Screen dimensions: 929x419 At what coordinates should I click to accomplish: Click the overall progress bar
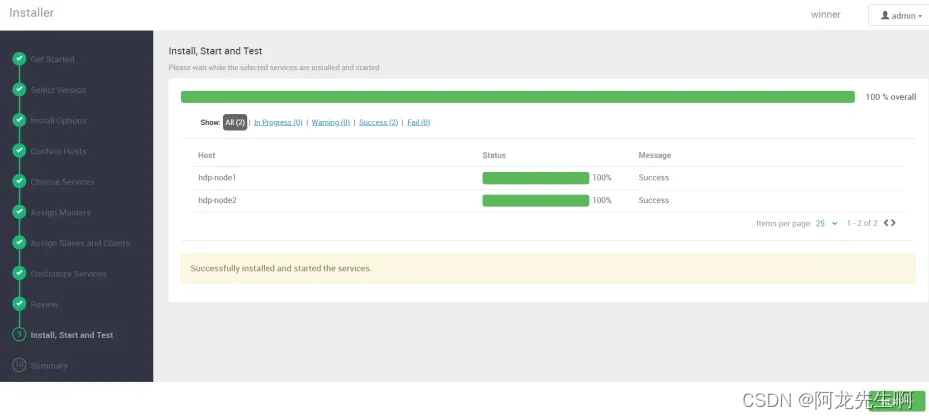[518, 97]
